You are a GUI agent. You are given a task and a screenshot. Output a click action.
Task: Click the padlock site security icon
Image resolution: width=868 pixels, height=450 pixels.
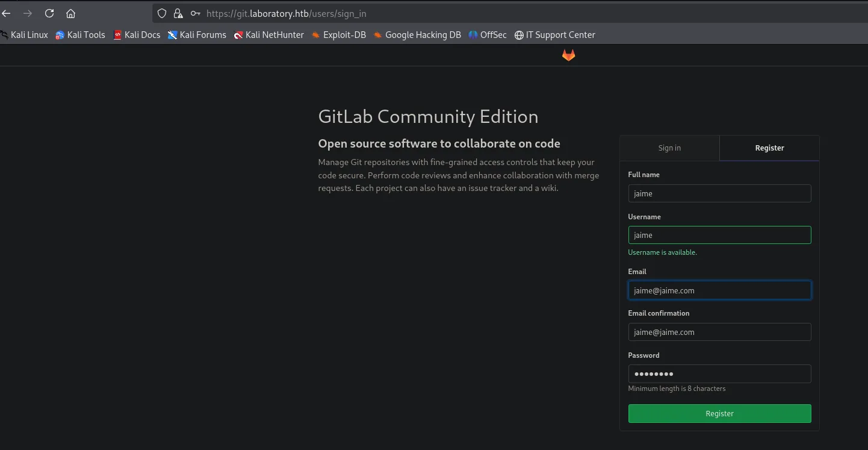coord(178,13)
